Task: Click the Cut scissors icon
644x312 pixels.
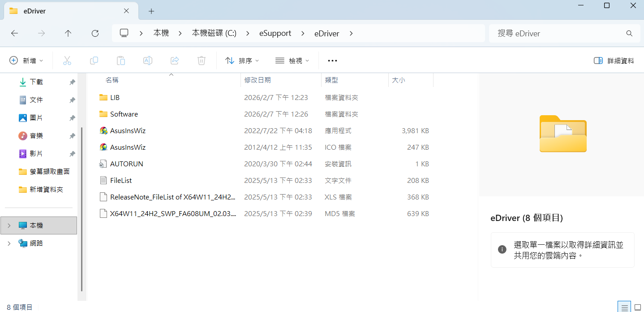Action: coord(67,61)
